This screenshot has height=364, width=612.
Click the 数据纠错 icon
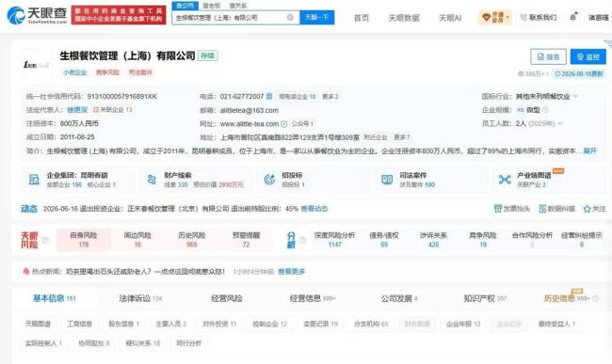click(542, 209)
